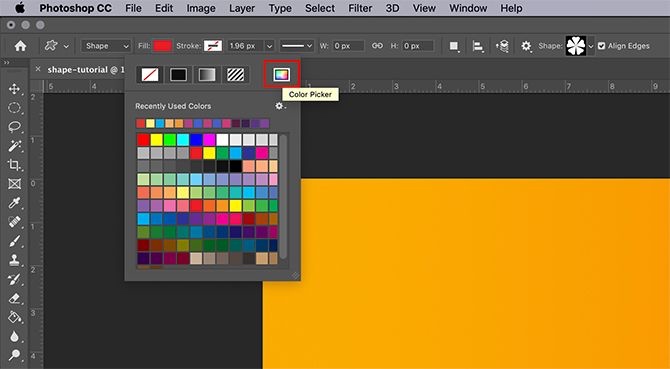Set fill type to Pattern
Screen dimensions: 670x369
(x=235, y=75)
